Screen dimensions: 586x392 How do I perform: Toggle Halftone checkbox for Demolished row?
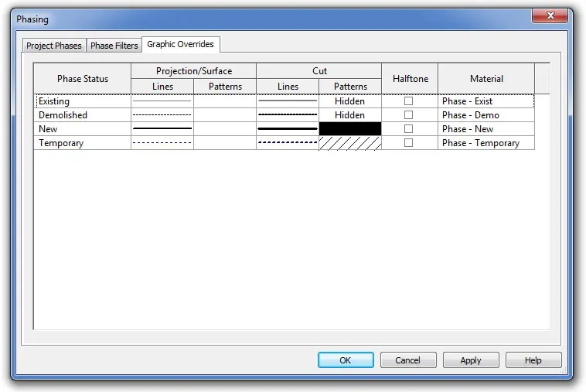(408, 114)
